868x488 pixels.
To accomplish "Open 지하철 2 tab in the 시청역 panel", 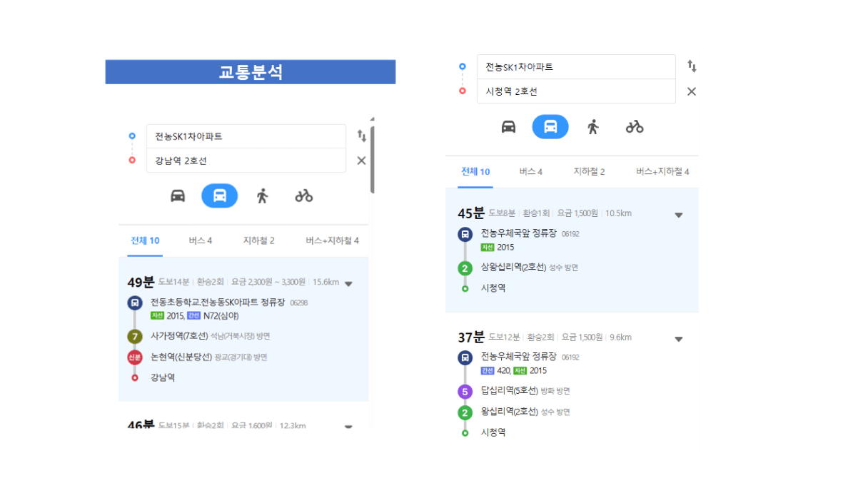I will pyautogui.click(x=589, y=172).
